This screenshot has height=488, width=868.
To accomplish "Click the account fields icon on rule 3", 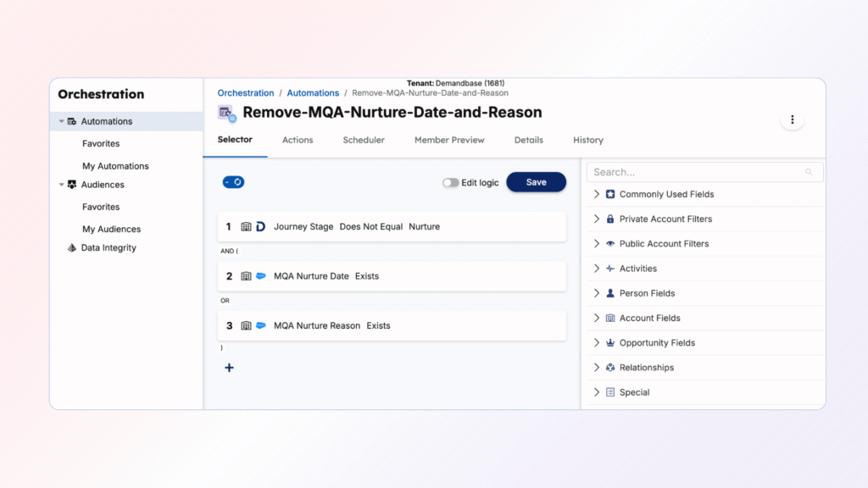I will pyautogui.click(x=247, y=325).
